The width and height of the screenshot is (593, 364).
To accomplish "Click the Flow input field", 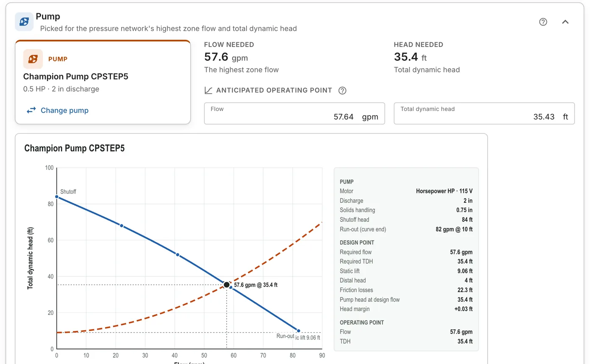I will coord(294,113).
